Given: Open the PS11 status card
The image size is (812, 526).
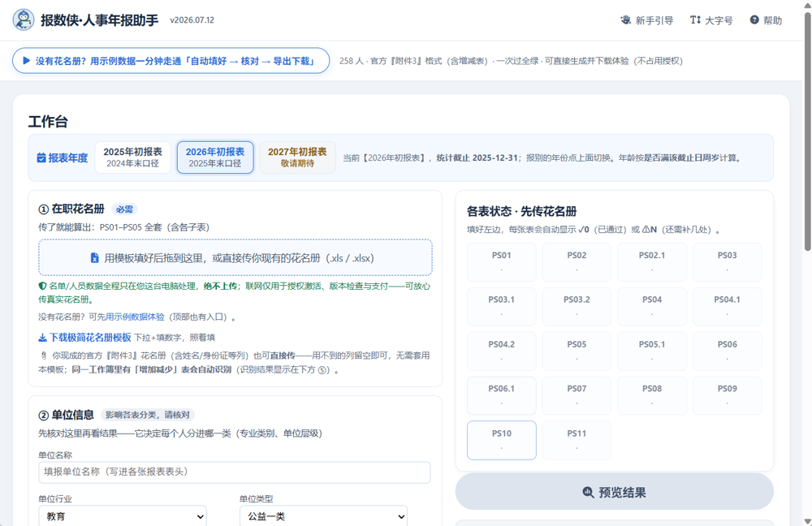Looking at the screenshot, I should pyautogui.click(x=577, y=440).
